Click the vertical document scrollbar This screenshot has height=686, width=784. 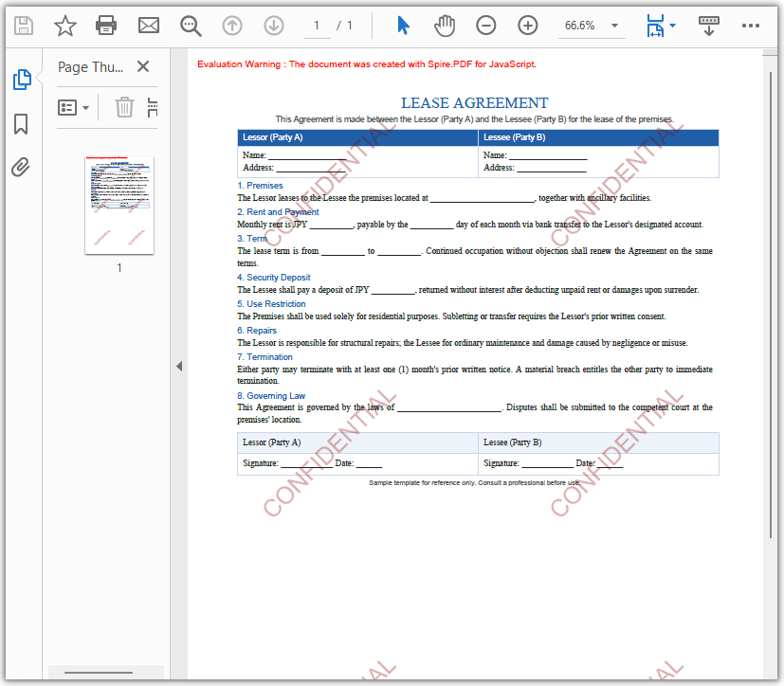(771, 305)
